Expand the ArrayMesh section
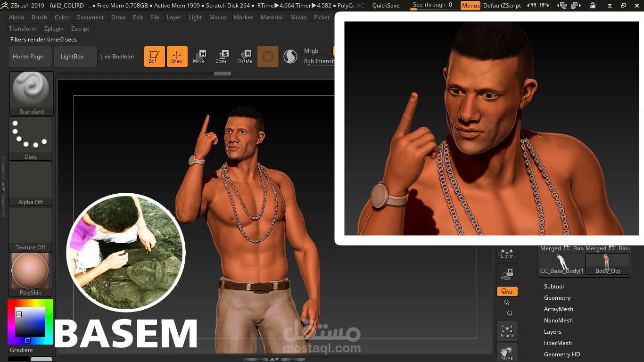This screenshot has width=644, height=362. (559, 309)
